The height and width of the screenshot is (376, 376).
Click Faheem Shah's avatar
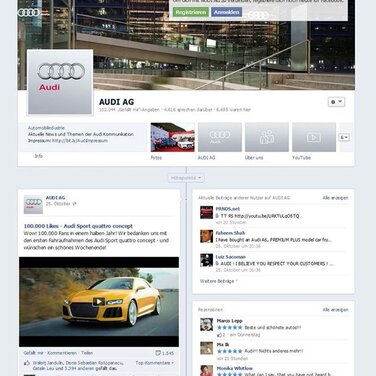[206, 236]
